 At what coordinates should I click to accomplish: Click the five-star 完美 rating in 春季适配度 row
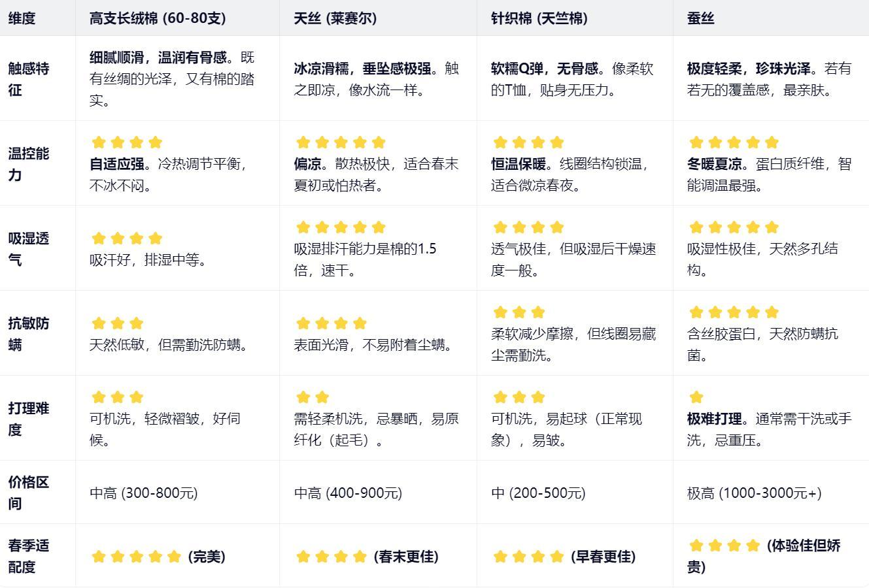[136, 557]
